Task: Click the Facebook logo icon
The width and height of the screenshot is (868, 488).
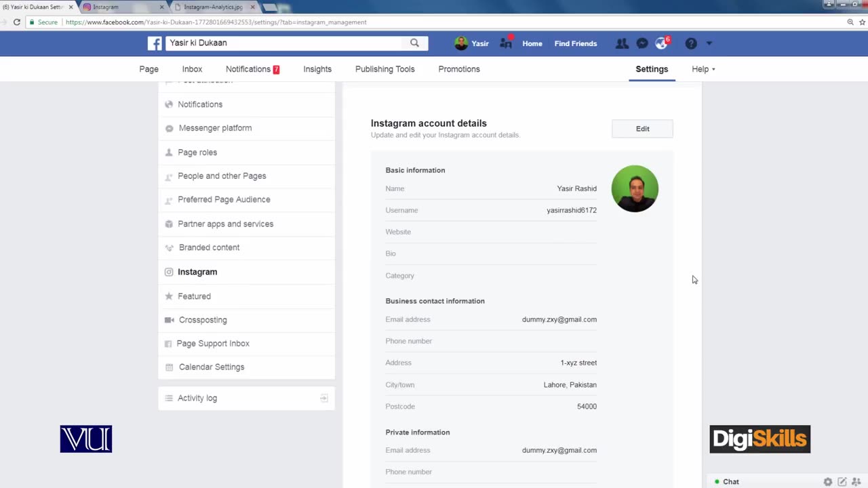Action: [x=155, y=43]
